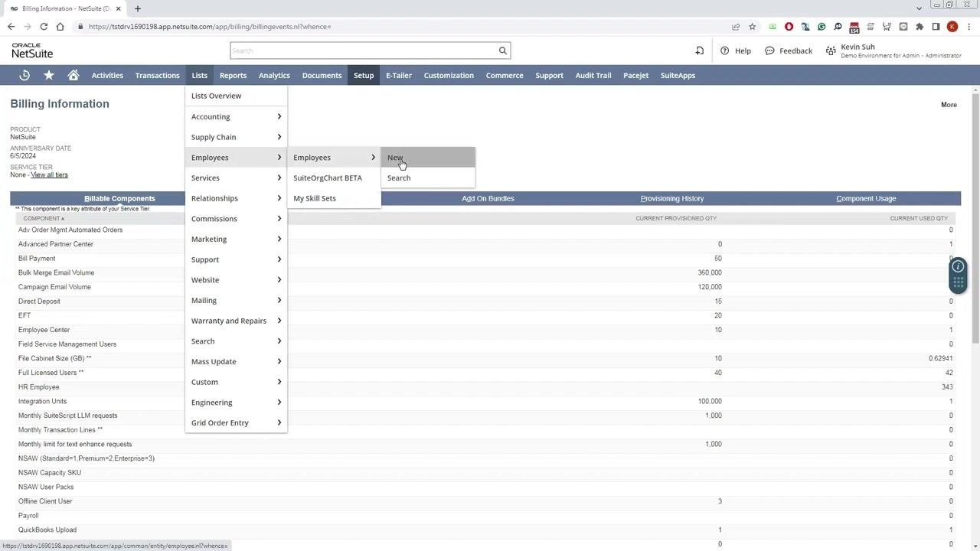Switch to Add On Bundles tab
This screenshot has height=551, width=980.
click(x=488, y=198)
